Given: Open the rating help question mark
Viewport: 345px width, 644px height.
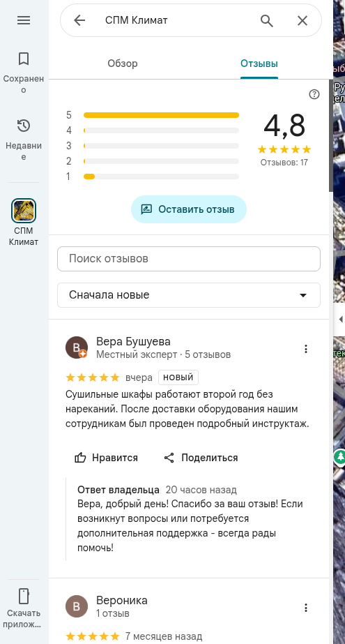Looking at the screenshot, I should click(314, 94).
